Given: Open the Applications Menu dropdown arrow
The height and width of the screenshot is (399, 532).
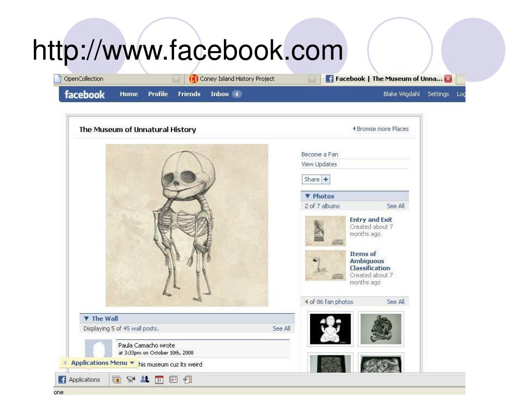Looking at the screenshot, I should pyautogui.click(x=132, y=363).
